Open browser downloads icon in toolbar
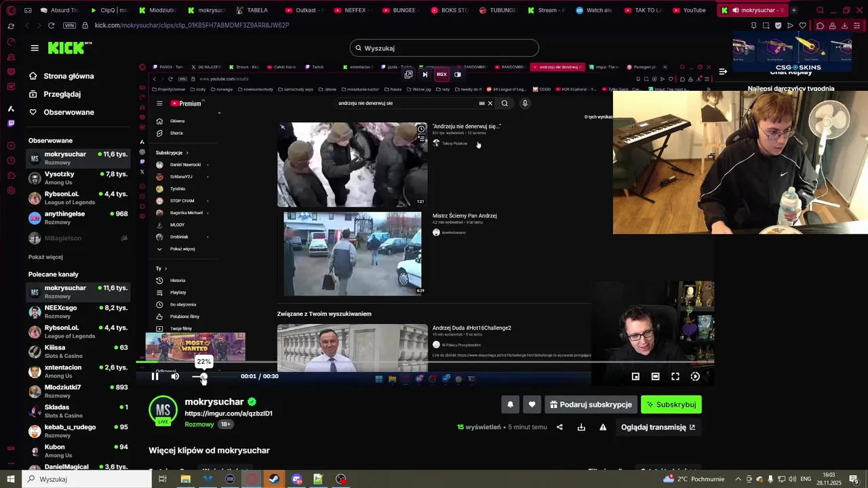 pyautogui.click(x=844, y=26)
